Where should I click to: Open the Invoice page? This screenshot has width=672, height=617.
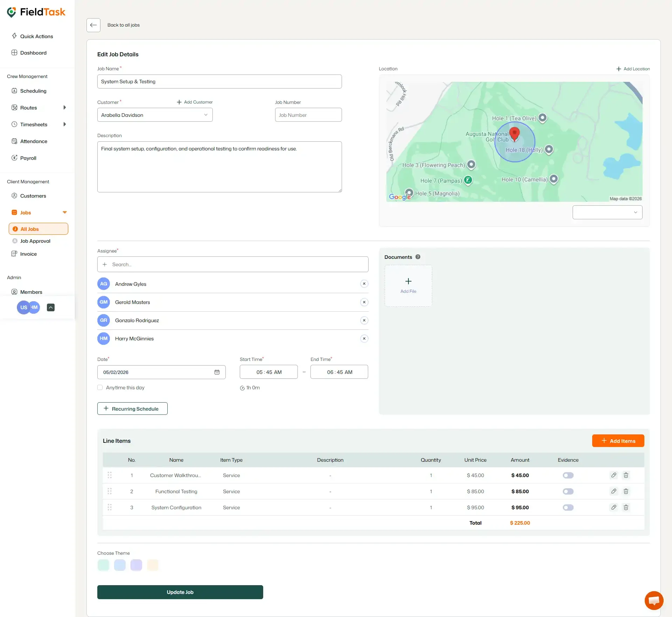[x=28, y=254]
